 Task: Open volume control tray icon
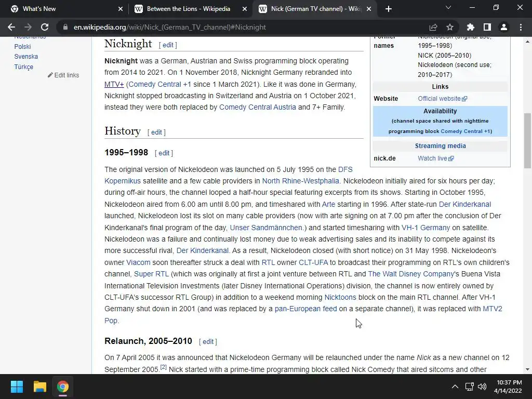482,387
